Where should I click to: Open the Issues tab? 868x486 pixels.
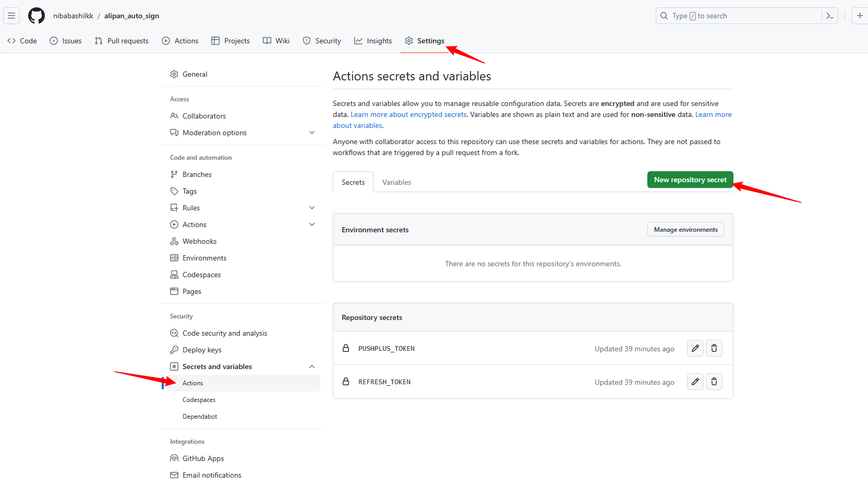click(x=66, y=41)
